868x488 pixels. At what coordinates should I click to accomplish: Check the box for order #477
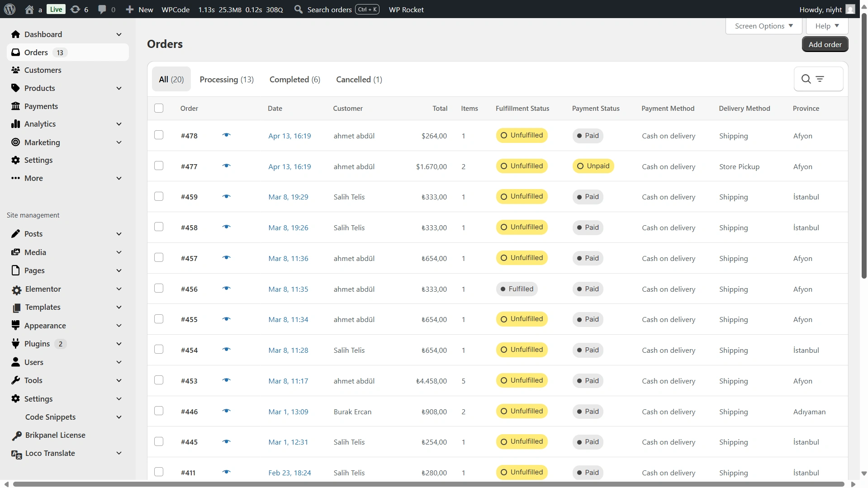[159, 166]
